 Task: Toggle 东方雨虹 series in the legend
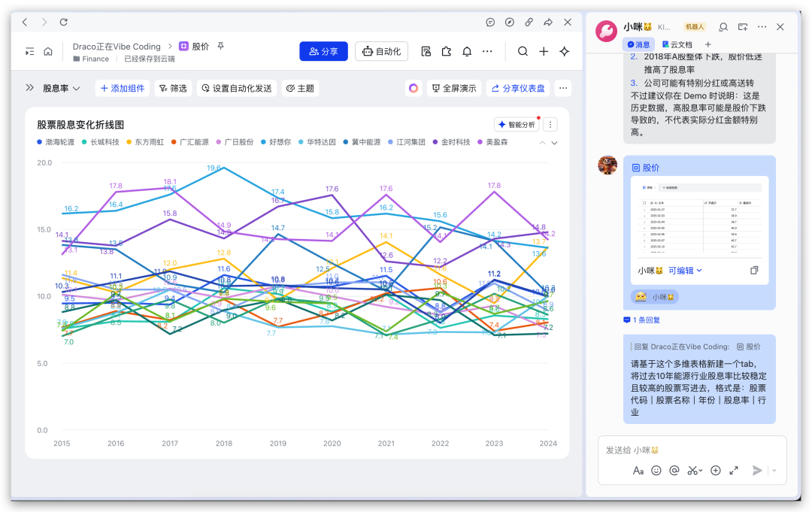tap(144, 142)
